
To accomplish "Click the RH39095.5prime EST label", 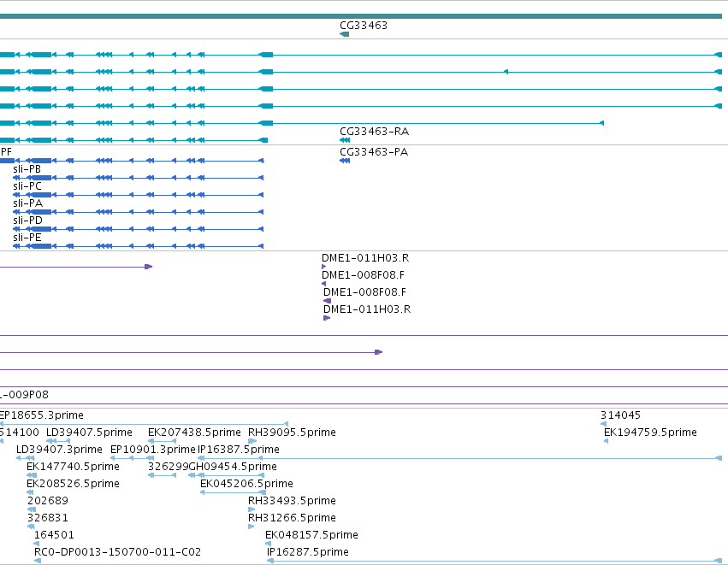I will tap(292, 433).
